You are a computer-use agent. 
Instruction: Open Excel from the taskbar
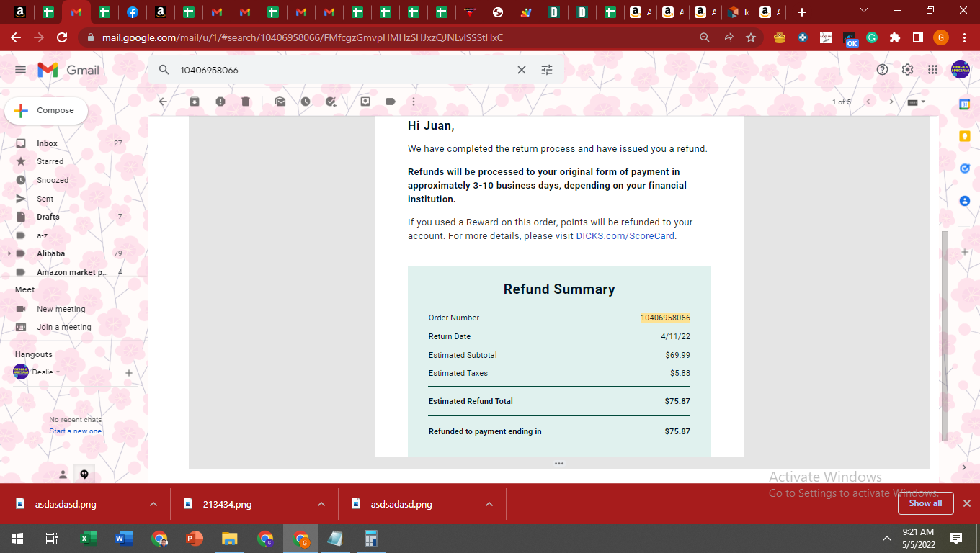(89, 538)
